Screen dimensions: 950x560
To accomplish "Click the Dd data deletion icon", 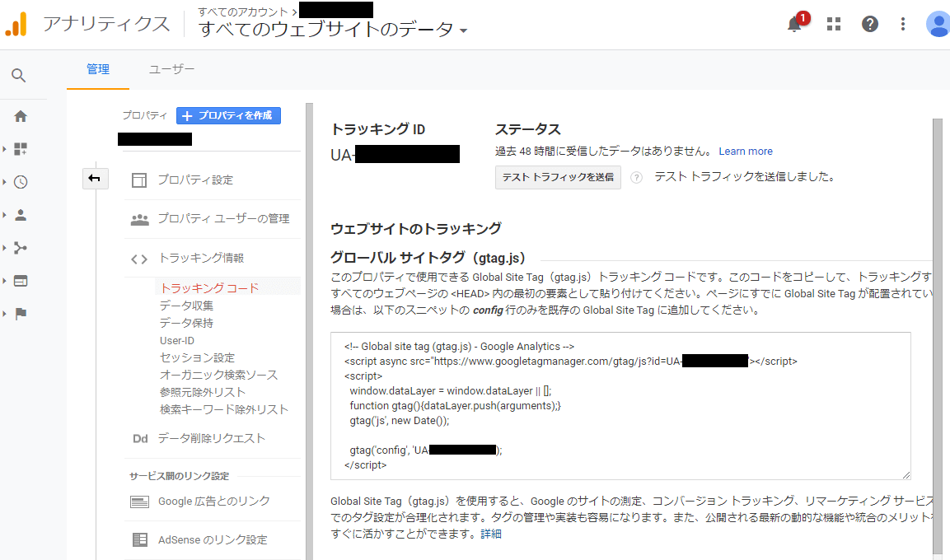I will click(140, 439).
